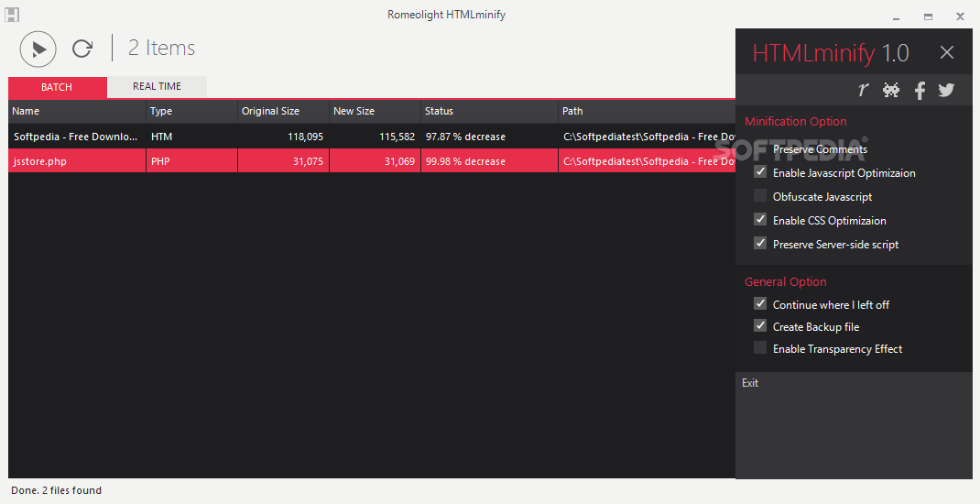Click the 99.98 % decrease status
Screen dimensions: 980x504
click(465, 161)
